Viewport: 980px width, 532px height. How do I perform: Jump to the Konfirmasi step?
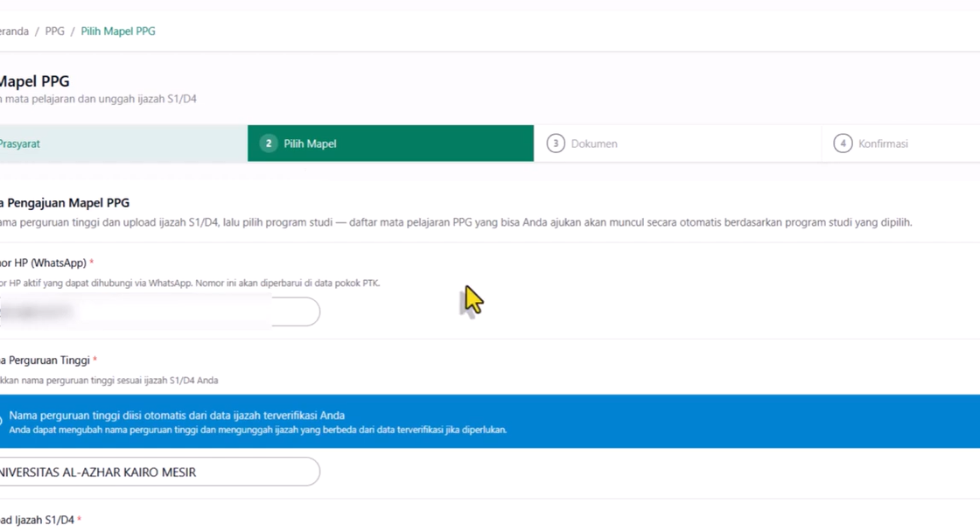900,143
